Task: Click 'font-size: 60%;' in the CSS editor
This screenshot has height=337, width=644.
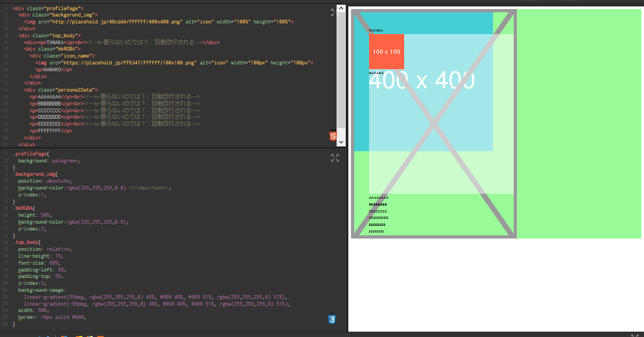Action: (x=39, y=263)
